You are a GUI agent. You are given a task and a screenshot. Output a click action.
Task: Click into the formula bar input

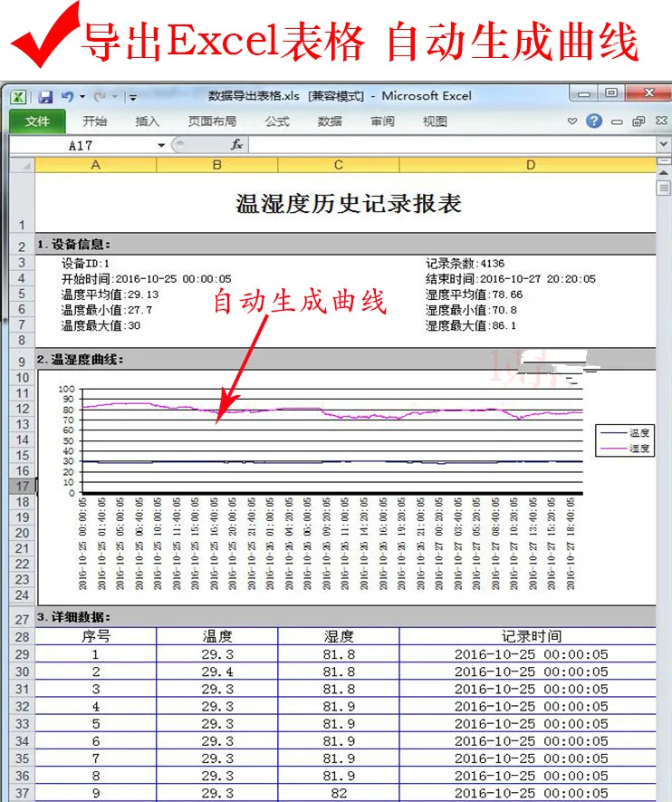[452, 145]
